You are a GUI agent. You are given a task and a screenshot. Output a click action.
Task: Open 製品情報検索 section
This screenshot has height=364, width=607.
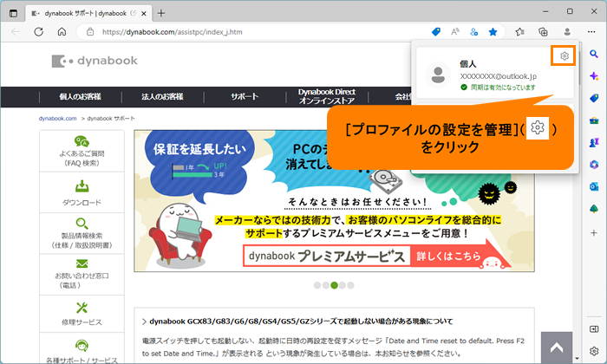(x=82, y=233)
